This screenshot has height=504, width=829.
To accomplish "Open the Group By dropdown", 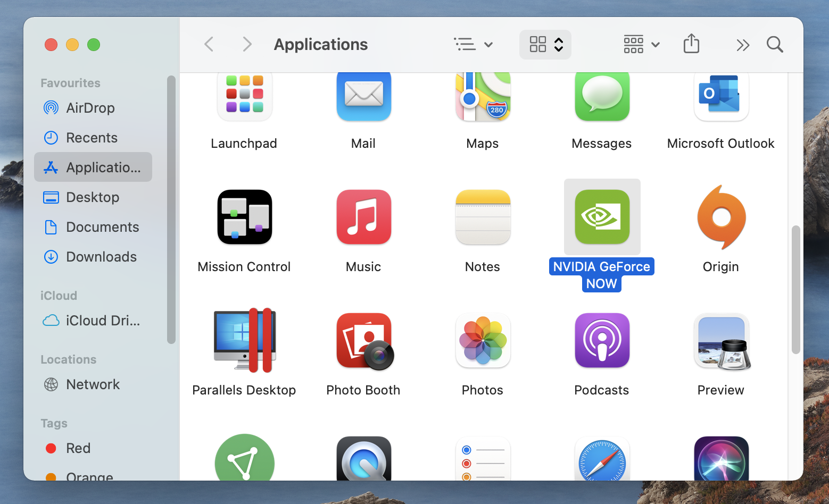I will pos(641,44).
